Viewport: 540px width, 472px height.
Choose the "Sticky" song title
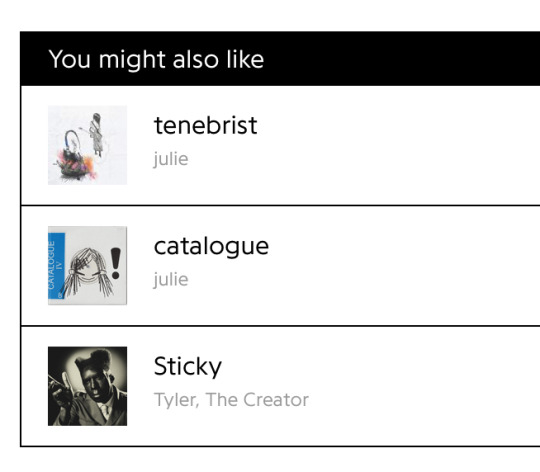(x=188, y=367)
